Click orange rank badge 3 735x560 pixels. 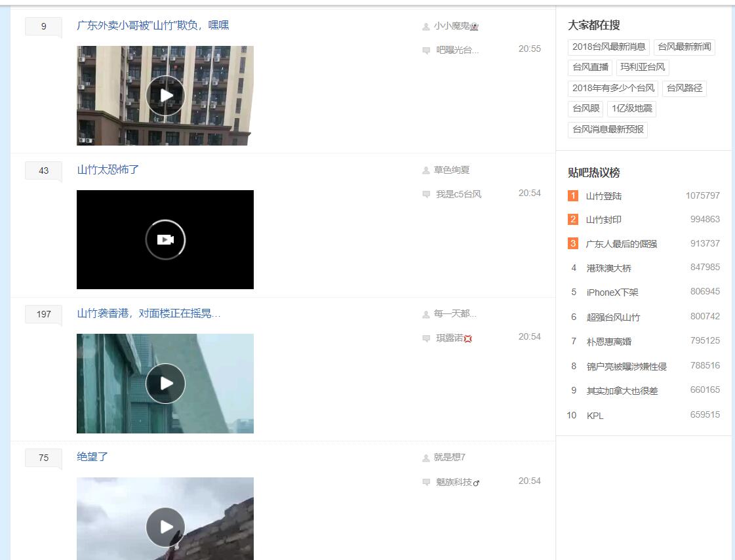click(573, 244)
